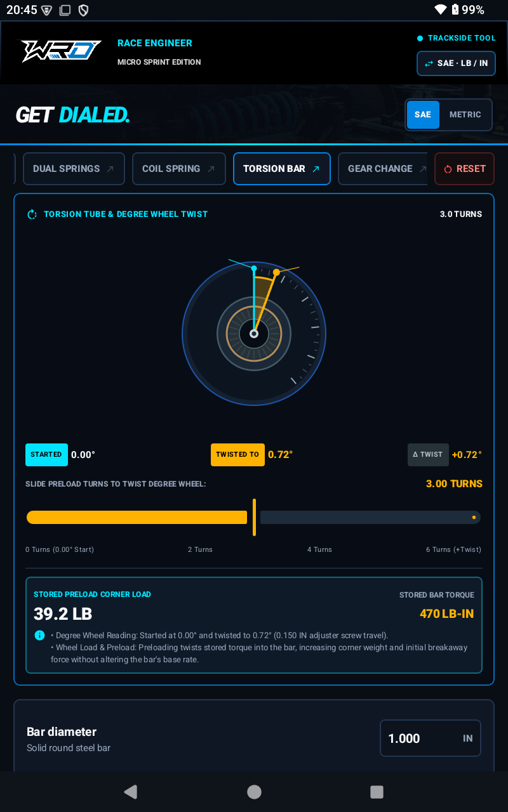Click the 3.0 TURNS label in card header
508x812 pixels.
[461, 214]
